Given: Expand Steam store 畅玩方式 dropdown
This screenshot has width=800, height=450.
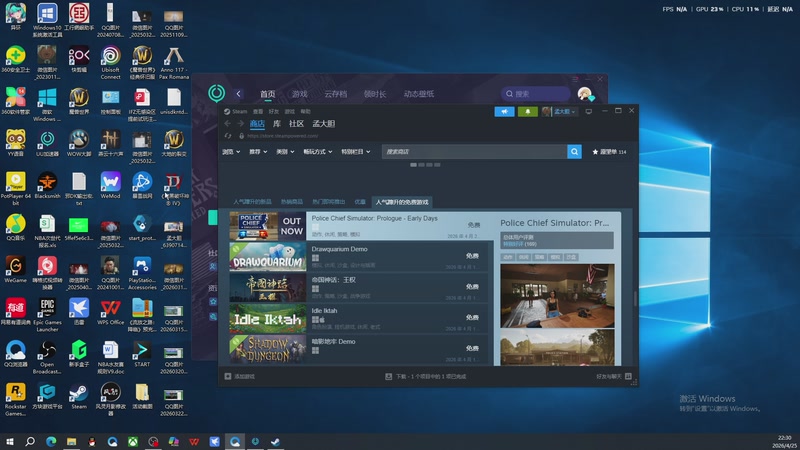Looking at the screenshot, I should pyautogui.click(x=318, y=152).
